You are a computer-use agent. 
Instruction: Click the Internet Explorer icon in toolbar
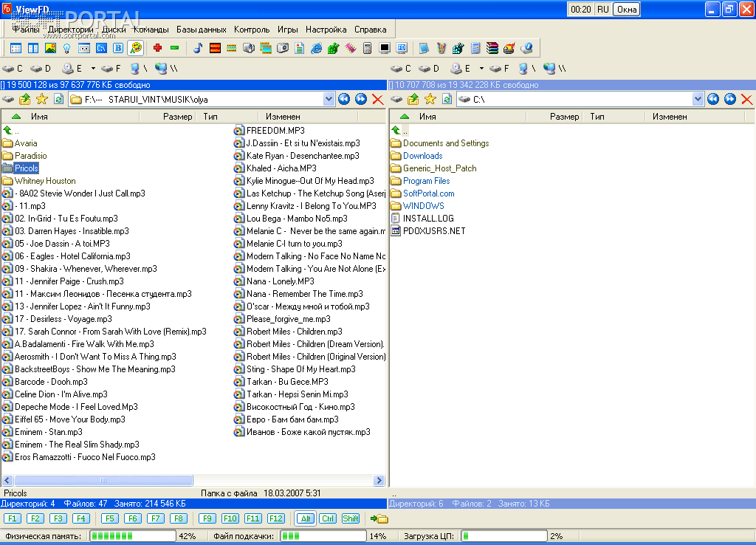coord(316,48)
